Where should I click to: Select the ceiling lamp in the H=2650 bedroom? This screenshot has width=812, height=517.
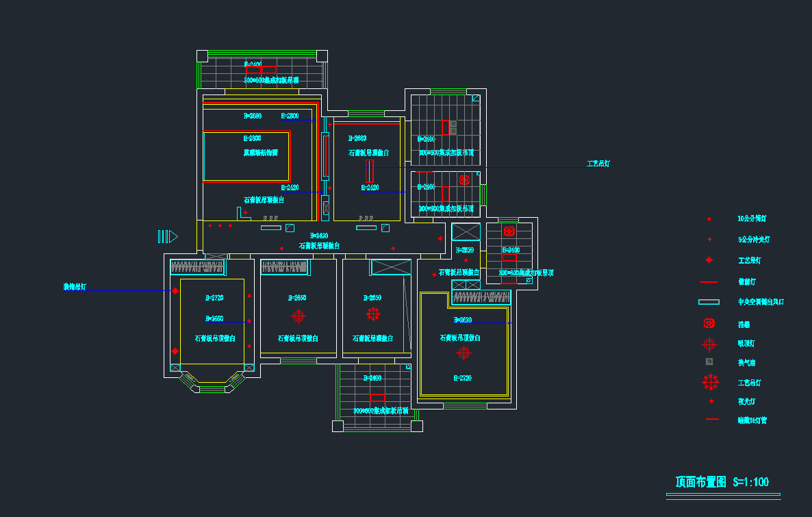coord(298,316)
